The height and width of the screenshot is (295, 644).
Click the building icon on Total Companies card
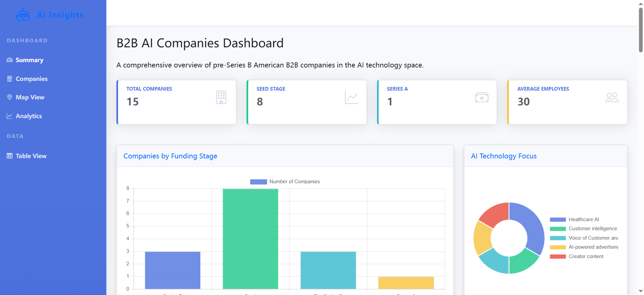(221, 97)
